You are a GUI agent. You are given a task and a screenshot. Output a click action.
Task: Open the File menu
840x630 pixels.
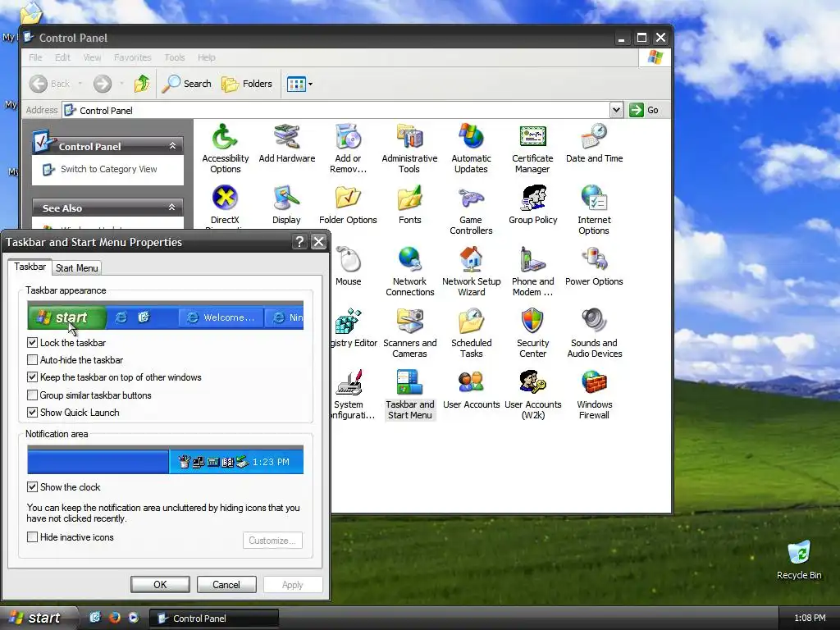(x=35, y=57)
